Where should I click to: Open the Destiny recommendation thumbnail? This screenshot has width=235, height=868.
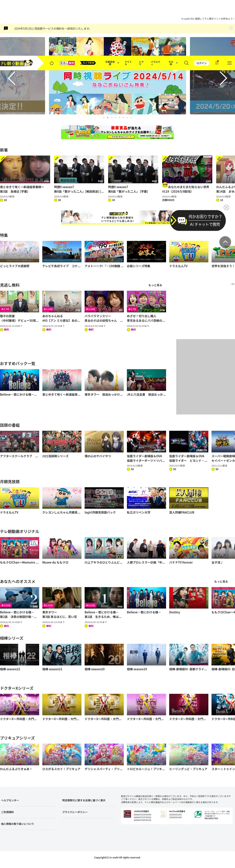tap(189, 597)
